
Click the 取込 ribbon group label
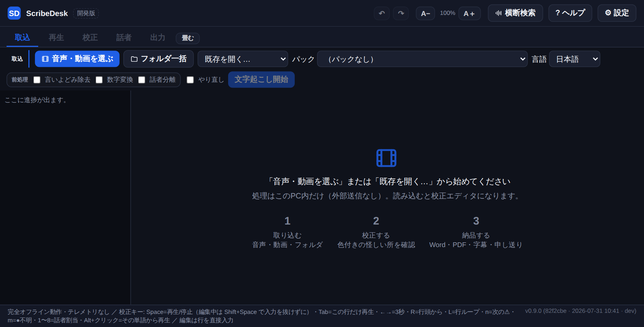(x=17, y=59)
